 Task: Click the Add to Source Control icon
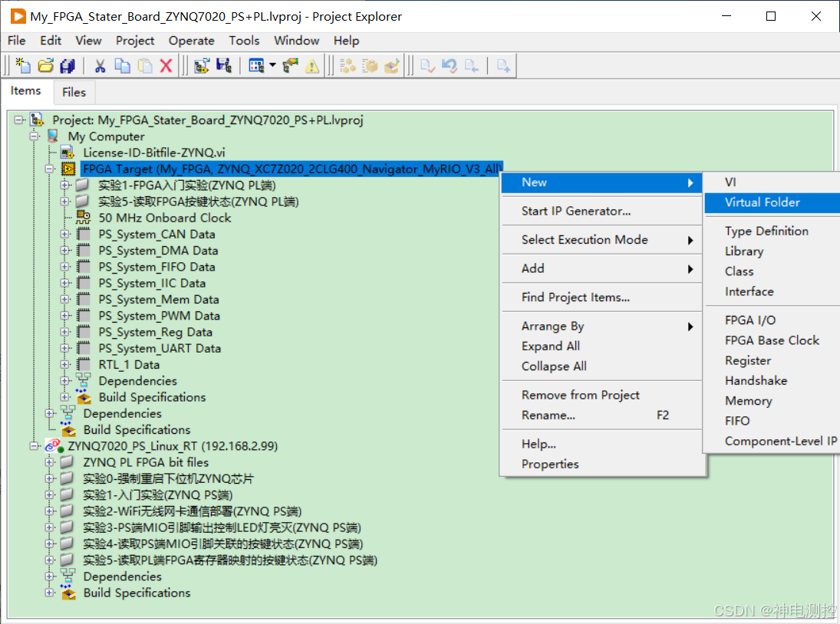pyautogui.click(x=503, y=65)
